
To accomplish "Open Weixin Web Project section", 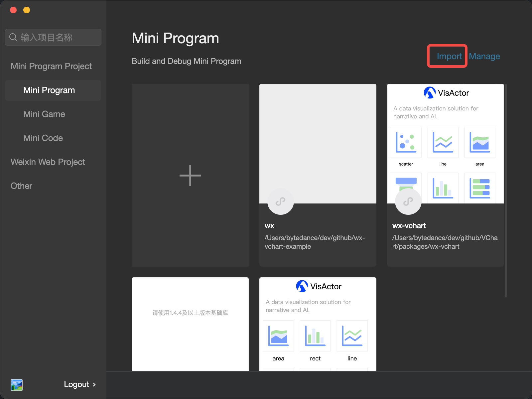I will (x=48, y=162).
